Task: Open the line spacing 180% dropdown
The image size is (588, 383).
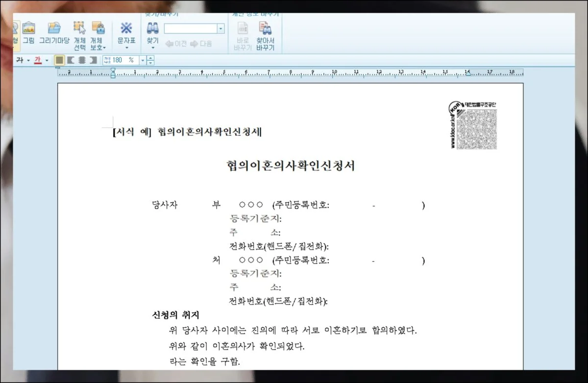Action: [143, 60]
